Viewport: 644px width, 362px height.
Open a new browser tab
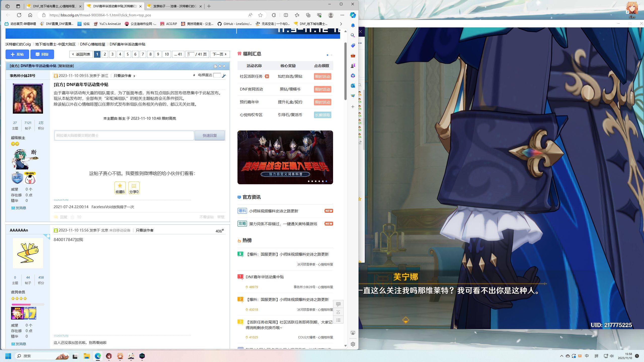tap(209, 6)
